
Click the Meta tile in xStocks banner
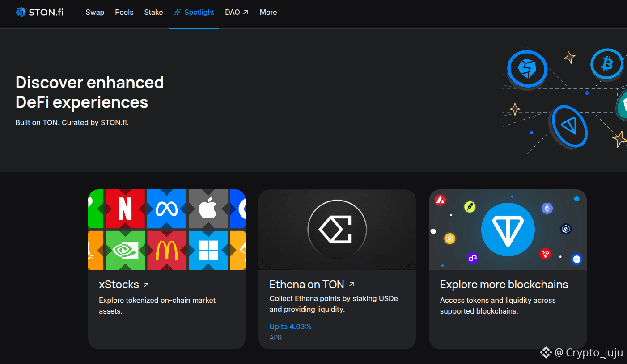point(166,209)
